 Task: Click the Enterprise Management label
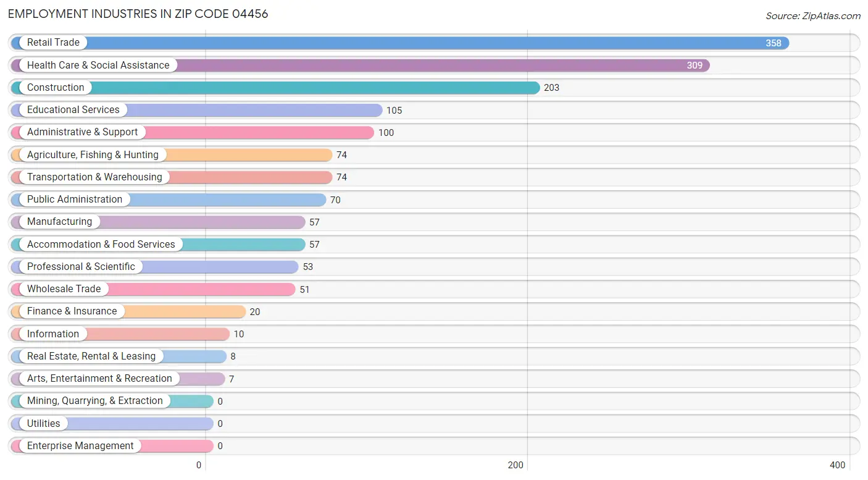[80, 445]
